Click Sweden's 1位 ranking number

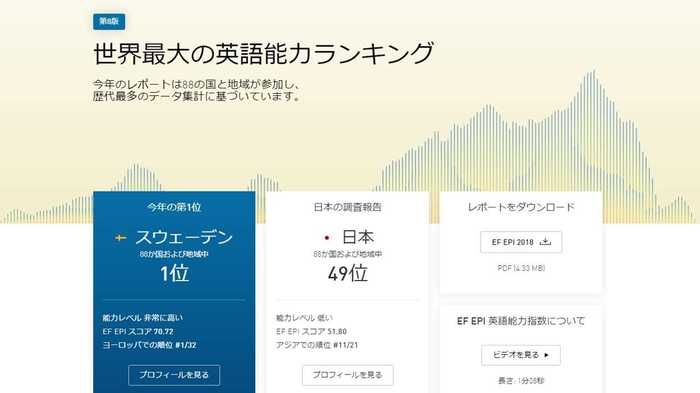[175, 273]
